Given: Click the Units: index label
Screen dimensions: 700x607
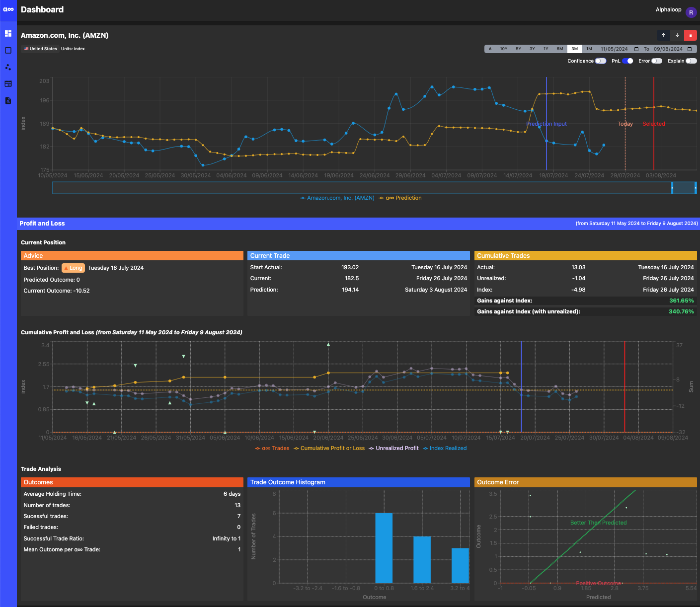Looking at the screenshot, I should pyautogui.click(x=73, y=49).
